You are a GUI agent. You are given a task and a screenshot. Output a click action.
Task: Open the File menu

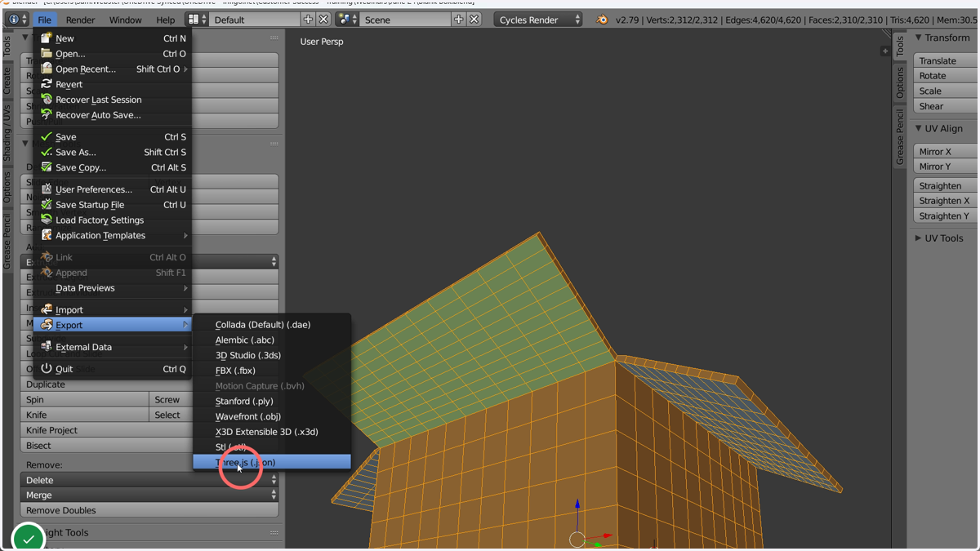[44, 20]
